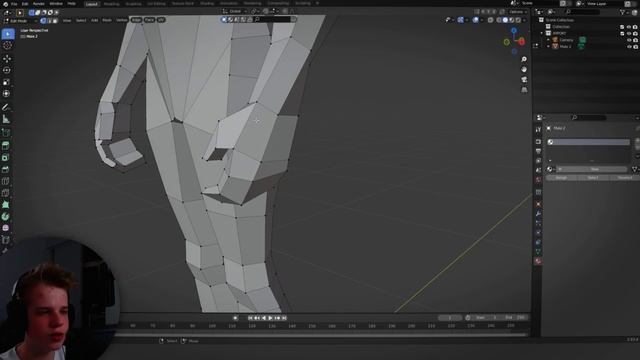Pick the Measure ruler tool
This screenshot has width=640, height=360.
6,119
